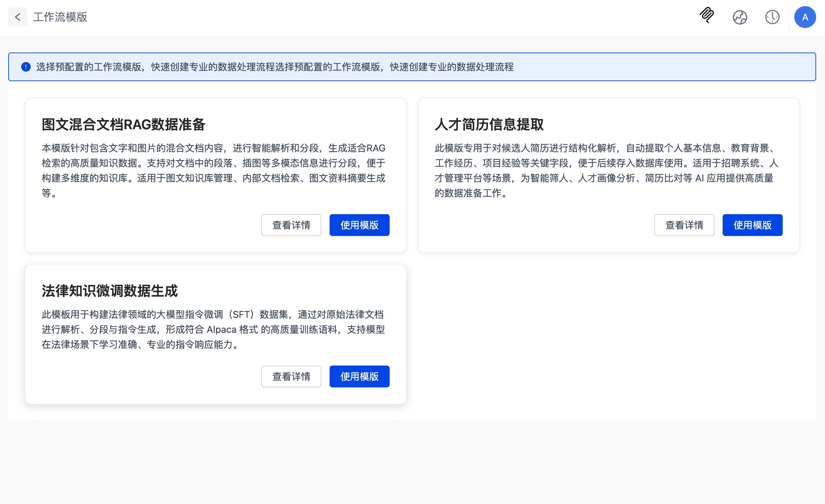Open the blue avatar with letter A
The width and height of the screenshot is (825, 504).
click(x=805, y=17)
